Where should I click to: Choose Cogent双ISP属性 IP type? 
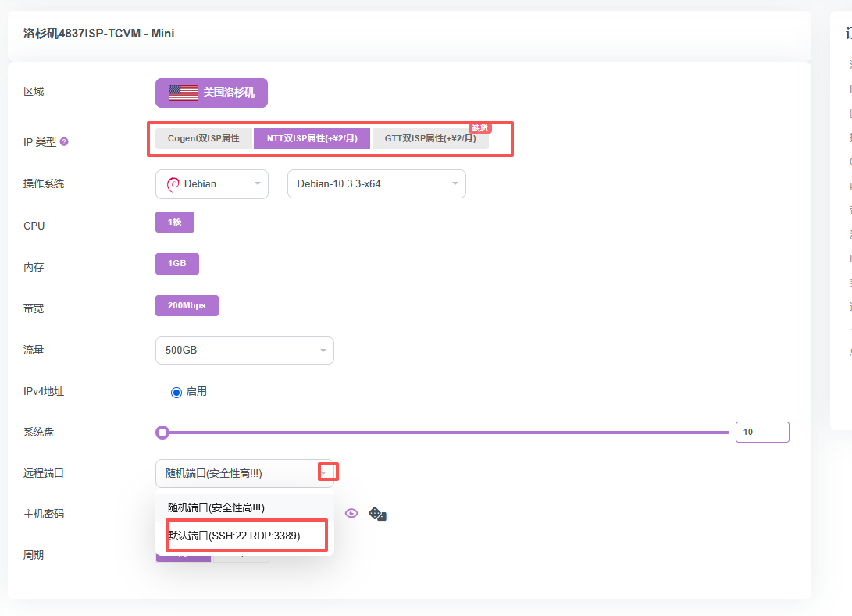(x=203, y=138)
